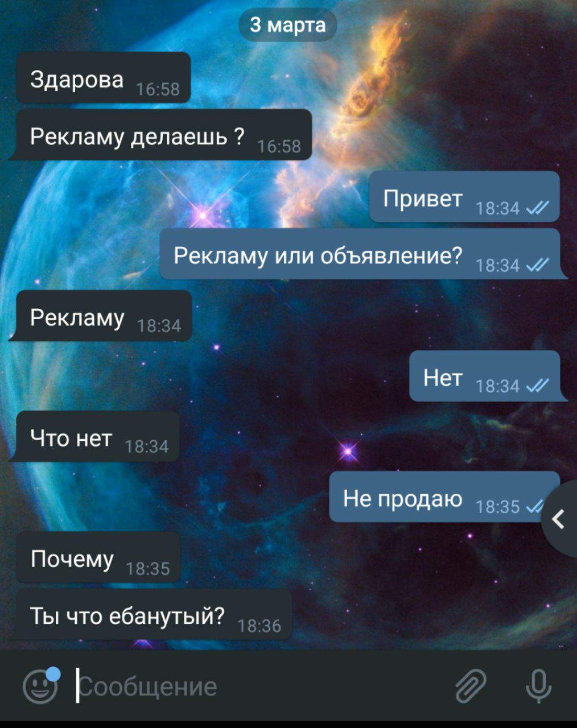Tap the Почему message bubble
577x728 pixels.
pos(98,557)
